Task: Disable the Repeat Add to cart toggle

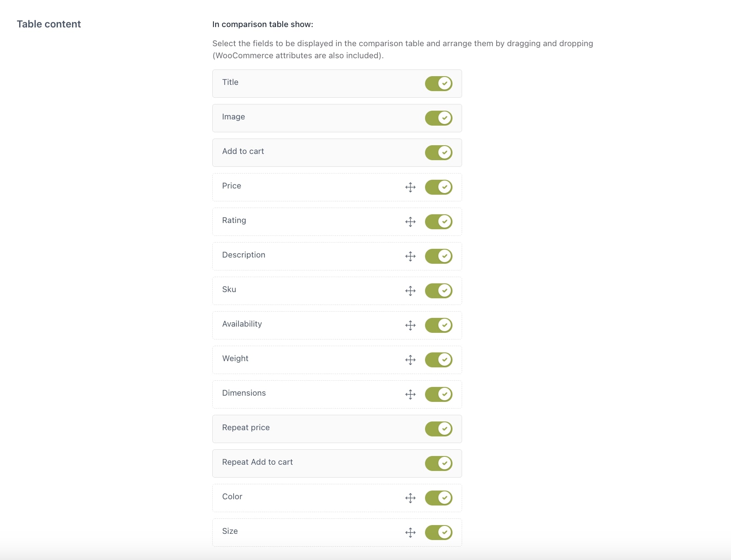Action: 438,463
